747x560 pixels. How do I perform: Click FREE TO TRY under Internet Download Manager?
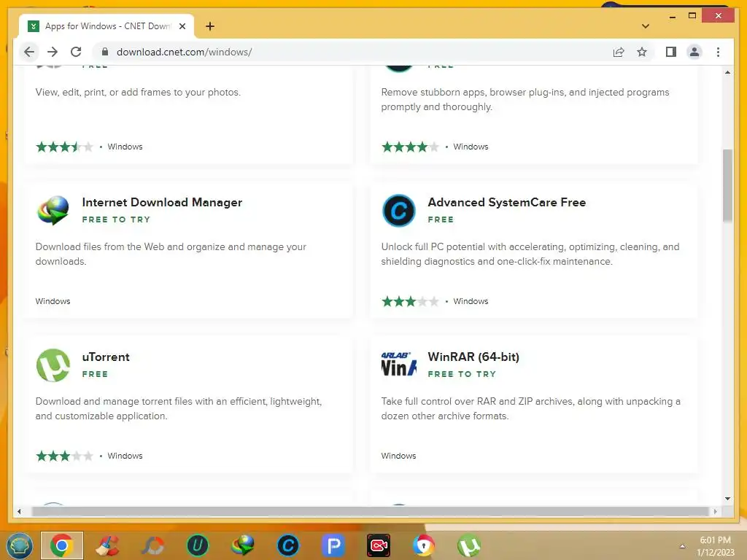click(x=116, y=219)
